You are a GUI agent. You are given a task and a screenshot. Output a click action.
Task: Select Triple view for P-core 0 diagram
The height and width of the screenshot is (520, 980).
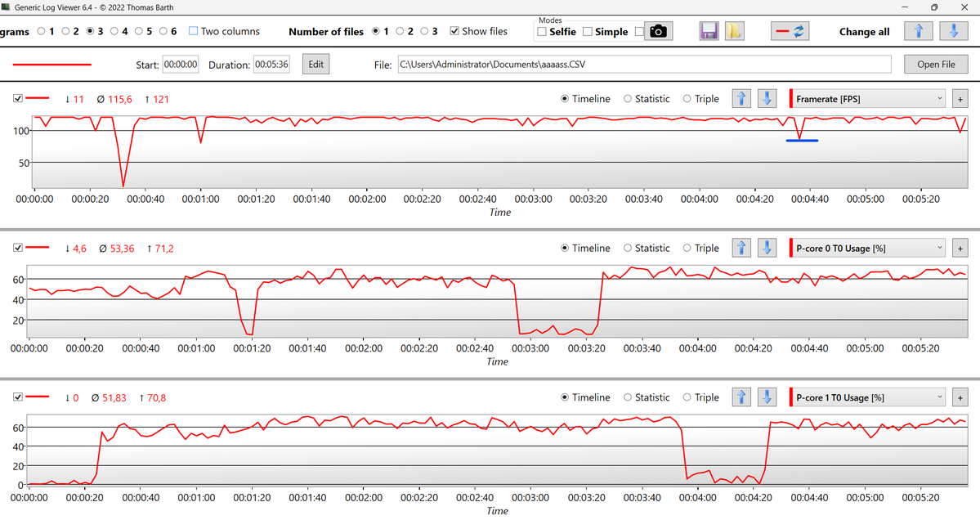(x=687, y=248)
